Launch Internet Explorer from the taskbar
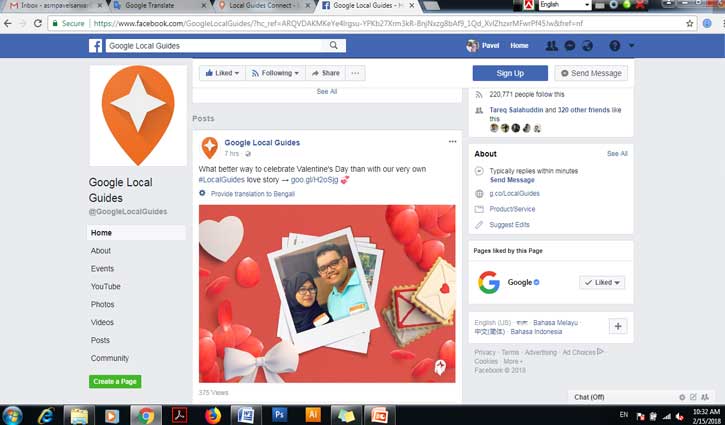Image resolution: width=725 pixels, height=425 pixels. pos(46,415)
